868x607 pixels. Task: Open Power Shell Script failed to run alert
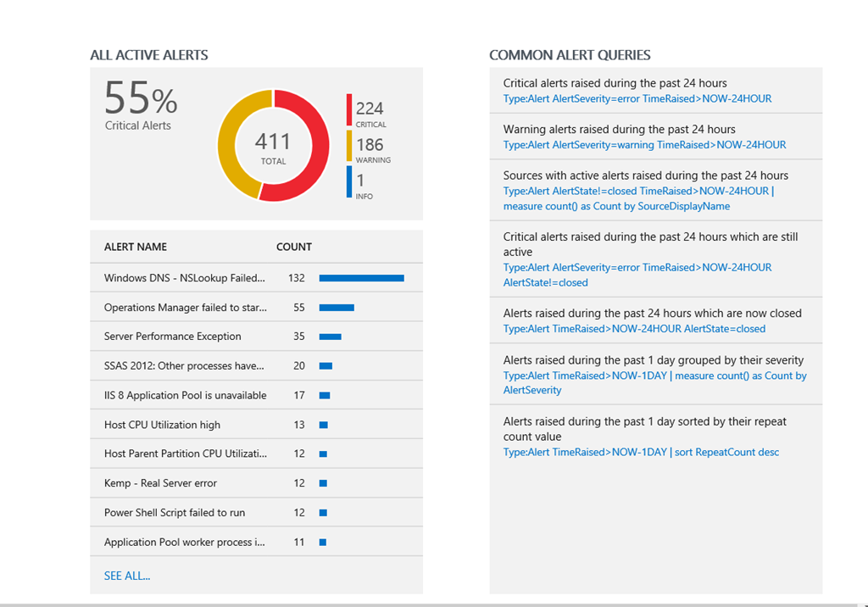click(175, 513)
